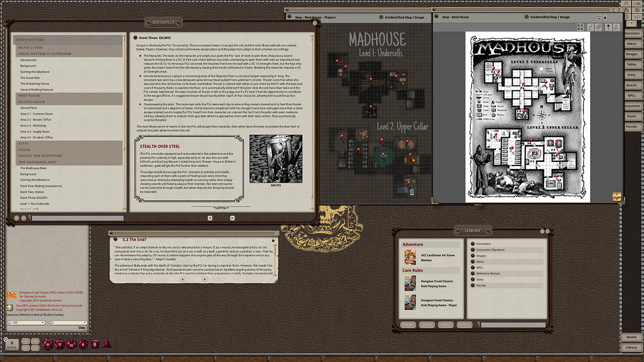
Task: Roll the red d4 die
Action: coord(107,344)
